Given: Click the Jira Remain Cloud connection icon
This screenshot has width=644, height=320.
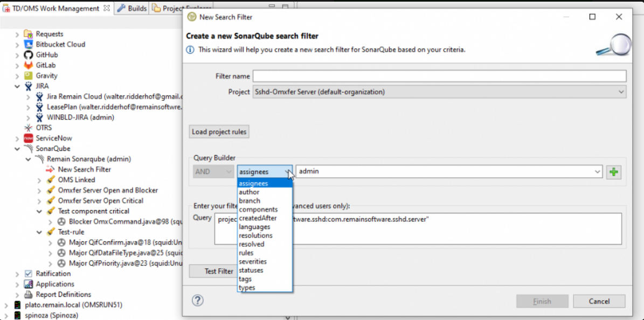Looking at the screenshot, I should (x=39, y=96).
